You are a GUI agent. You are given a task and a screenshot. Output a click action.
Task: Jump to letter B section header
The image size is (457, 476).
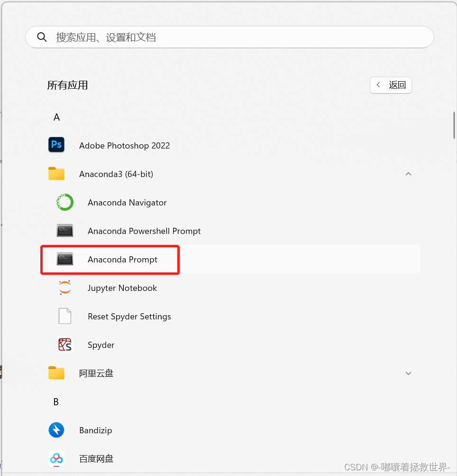tap(56, 402)
